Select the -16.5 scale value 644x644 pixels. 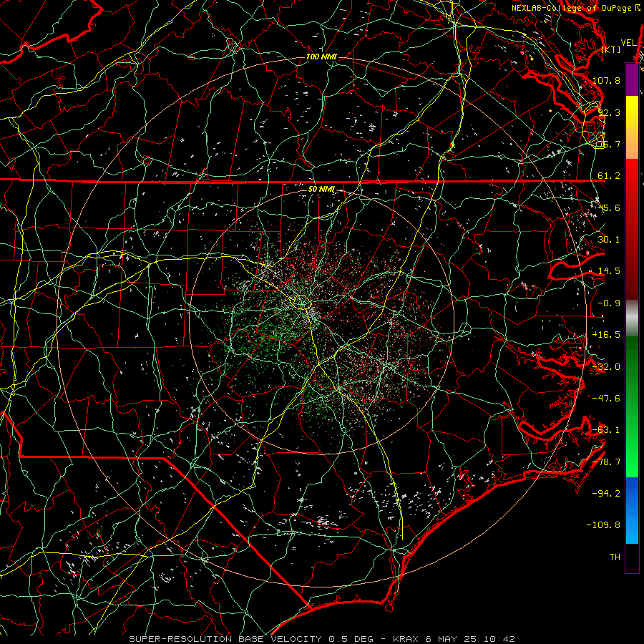tap(607, 335)
